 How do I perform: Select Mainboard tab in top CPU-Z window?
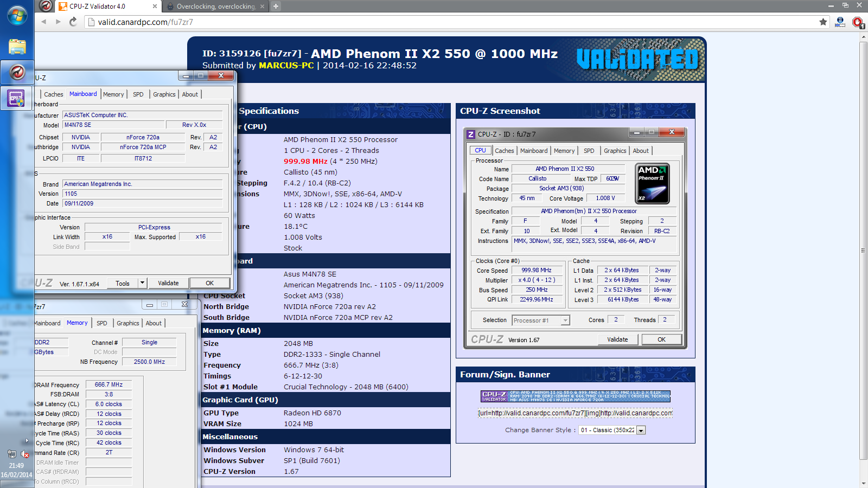point(83,94)
